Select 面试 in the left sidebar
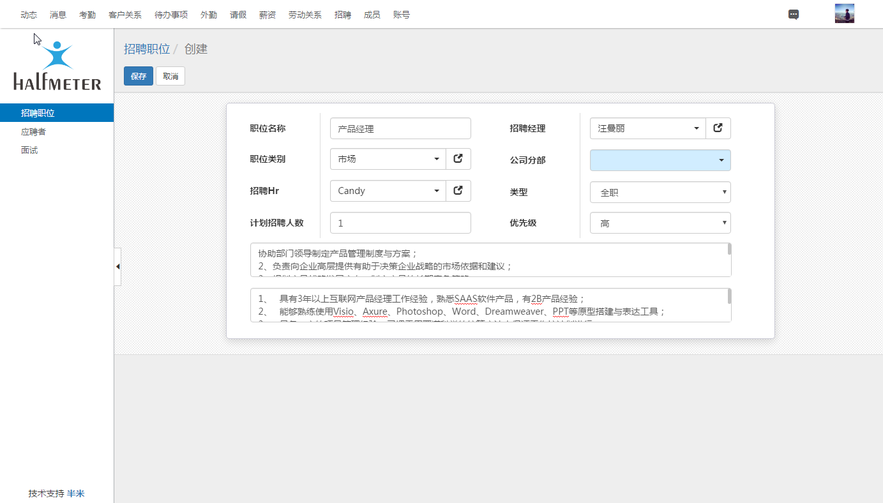883x503 pixels. [30, 150]
